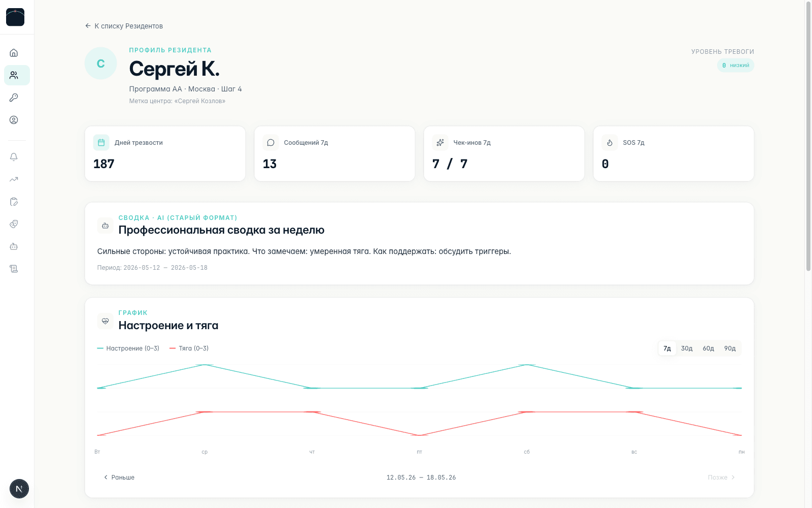Click the Метка центра «Сергей Козлов» text
812x508 pixels.
[x=177, y=101]
